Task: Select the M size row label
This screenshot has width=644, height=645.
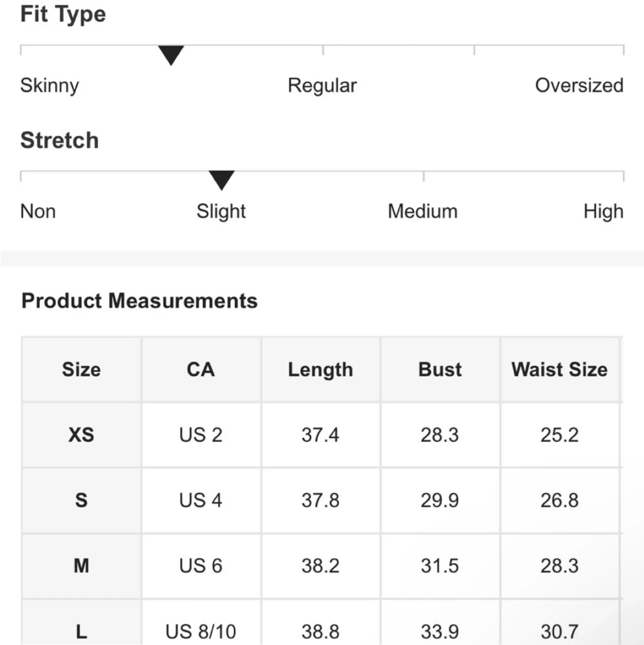Action: [82, 565]
